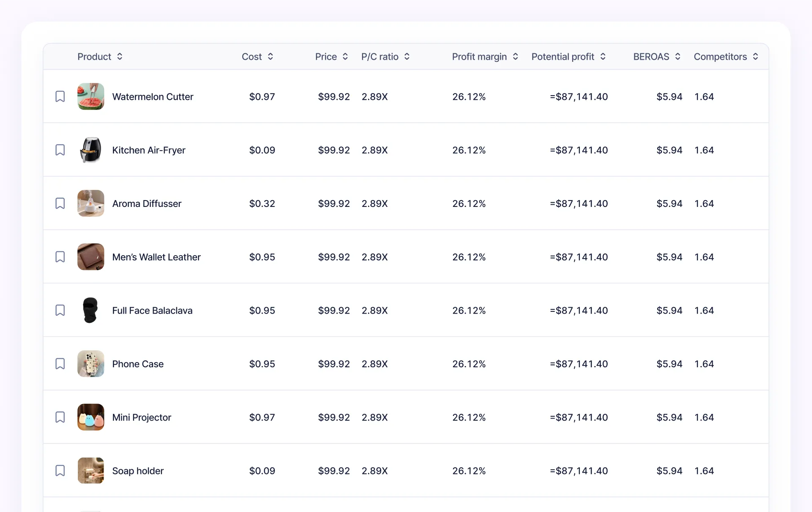Viewport: 812px width, 512px height.
Task: Select the Full Face Balaclava product name
Action: pyautogui.click(x=152, y=310)
